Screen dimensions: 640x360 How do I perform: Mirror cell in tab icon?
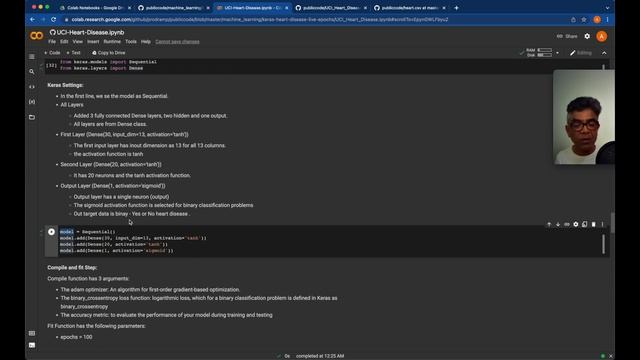point(584,224)
